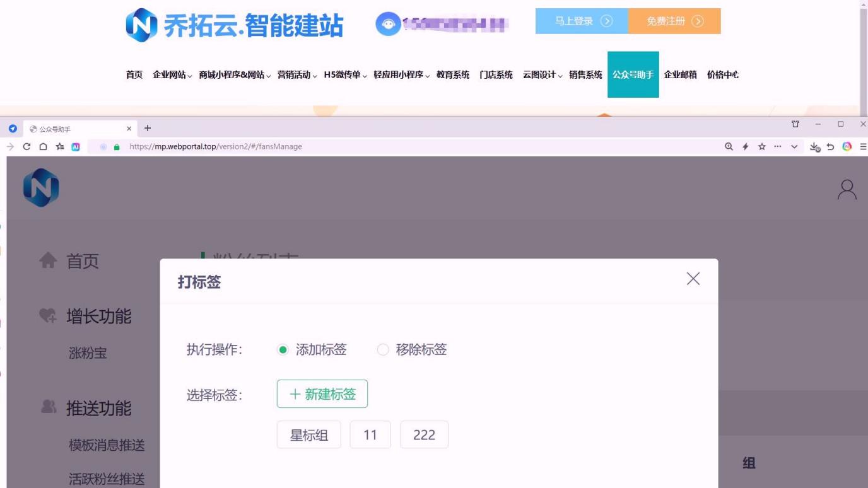Click the browser reload page icon
The width and height of the screenshot is (868, 488).
click(26, 146)
